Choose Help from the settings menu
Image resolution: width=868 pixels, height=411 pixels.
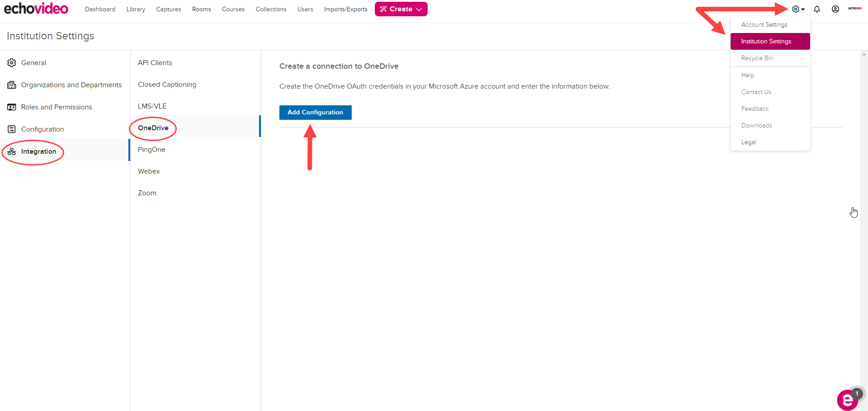(770, 75)
